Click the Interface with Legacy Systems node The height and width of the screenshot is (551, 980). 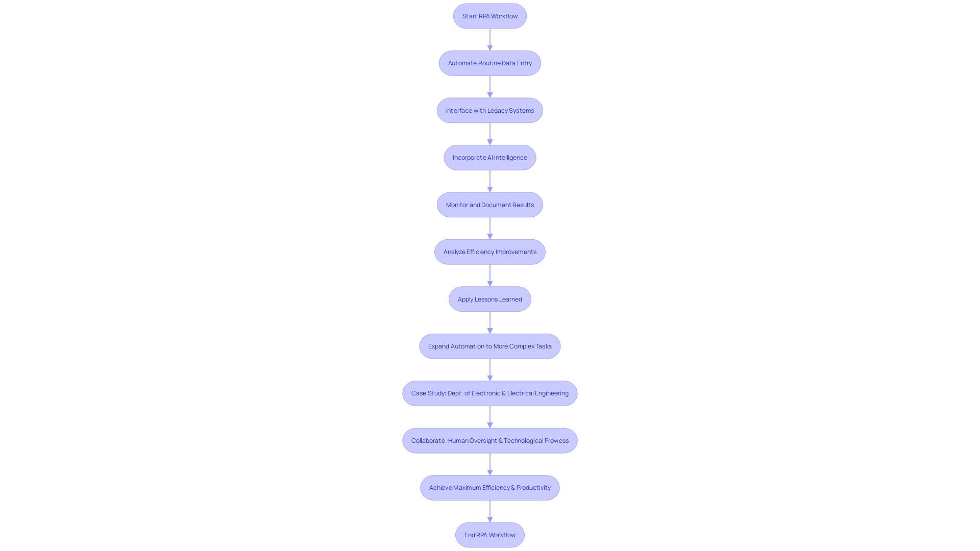(x=490, y=110)
